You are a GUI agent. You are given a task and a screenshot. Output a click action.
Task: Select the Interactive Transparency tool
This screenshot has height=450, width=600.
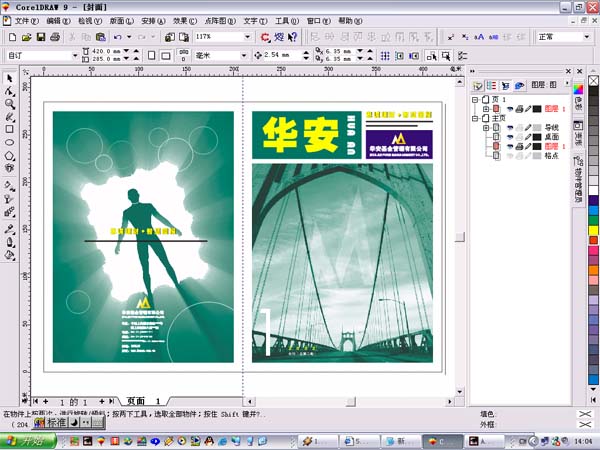10,199
